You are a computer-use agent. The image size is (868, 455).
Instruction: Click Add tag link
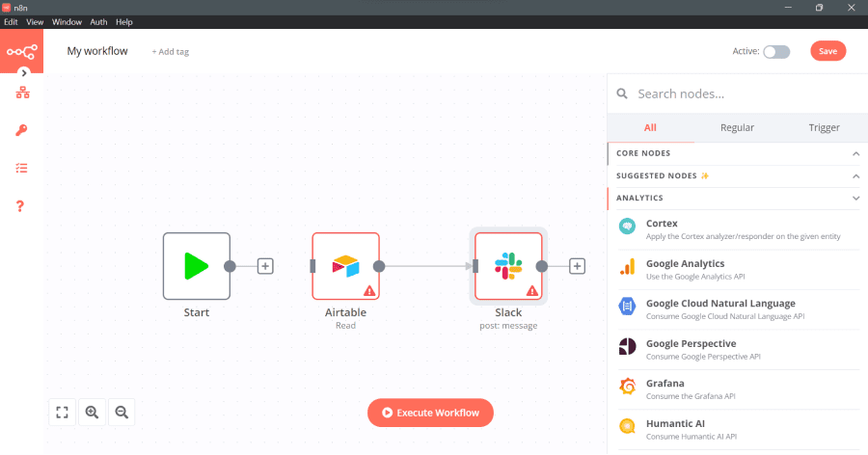[x=171, y=51]
